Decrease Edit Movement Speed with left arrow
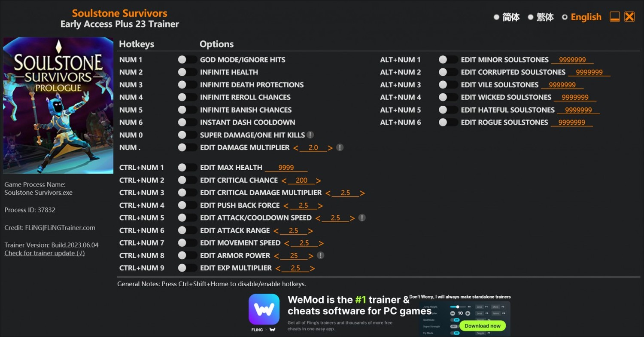The height and width of the screenshot is (337, 644). pos(287,243)
